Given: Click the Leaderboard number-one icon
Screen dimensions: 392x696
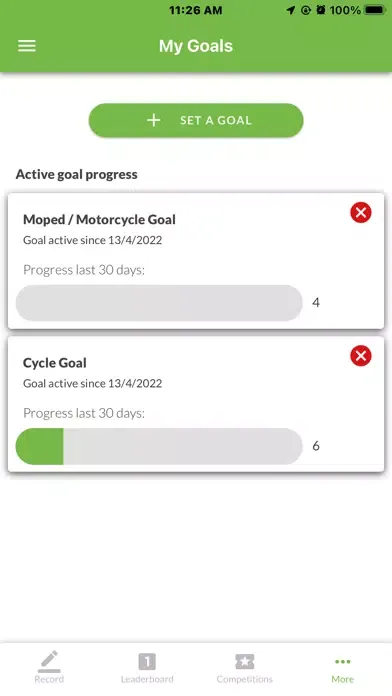Looking at the screenshot, I should [x=147, y=661].
